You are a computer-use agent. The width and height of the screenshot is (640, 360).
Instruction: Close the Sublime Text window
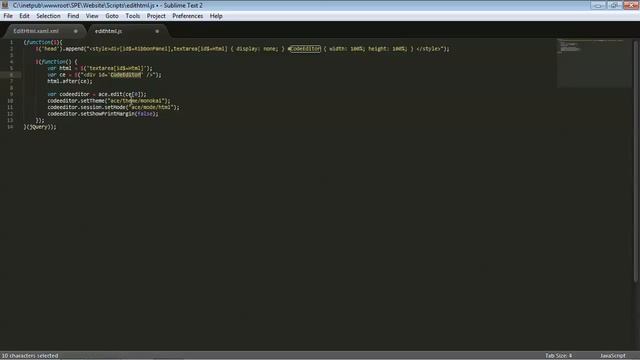(x=631, y=5)
